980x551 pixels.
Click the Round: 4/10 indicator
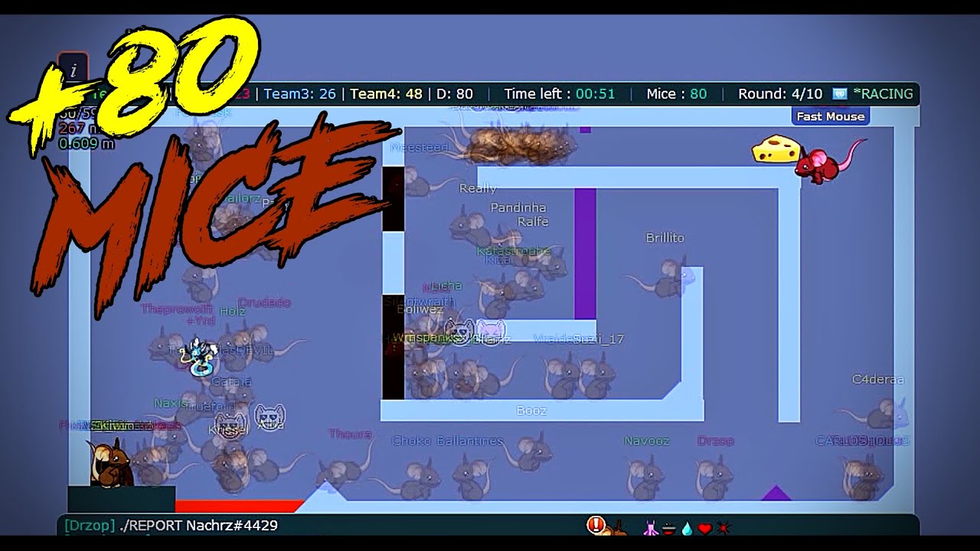pyautogui.click(x=780, y=94)
